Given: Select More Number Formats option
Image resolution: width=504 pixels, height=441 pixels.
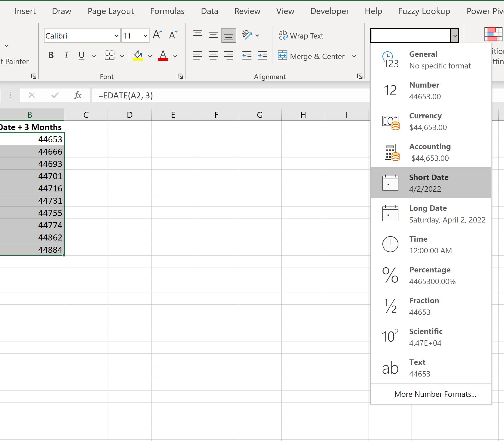Looking at the screenshot, I should [435, 394].
